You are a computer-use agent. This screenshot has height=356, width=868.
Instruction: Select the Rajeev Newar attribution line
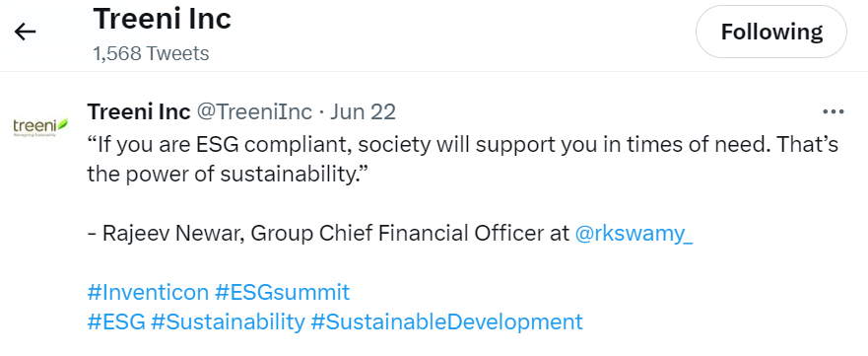(x=390, y=234)
